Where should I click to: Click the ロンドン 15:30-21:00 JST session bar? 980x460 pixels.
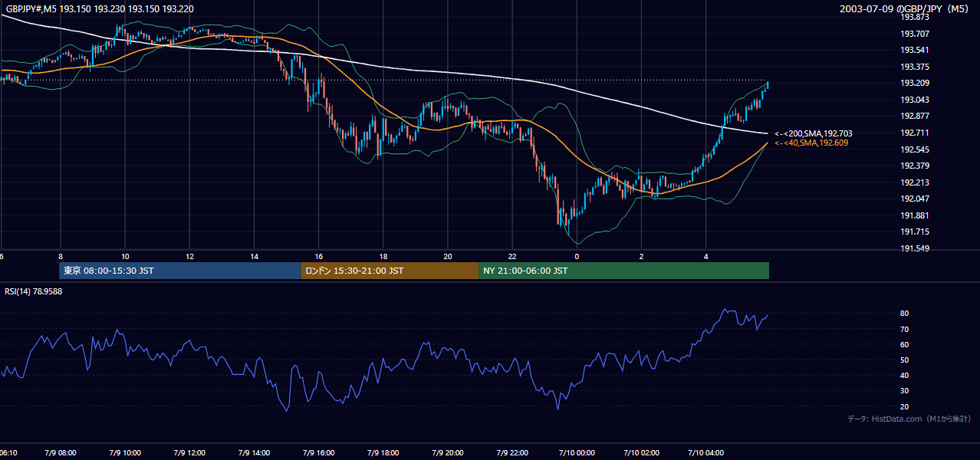coord(390,271)
